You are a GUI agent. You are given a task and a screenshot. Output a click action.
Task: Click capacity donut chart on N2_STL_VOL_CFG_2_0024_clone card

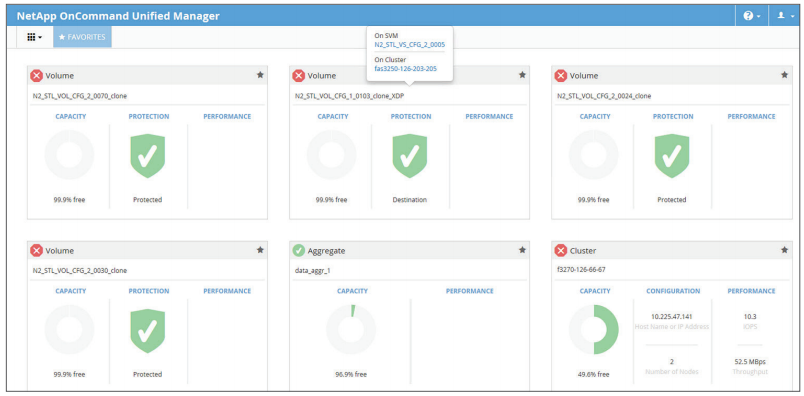click(594, 155)
